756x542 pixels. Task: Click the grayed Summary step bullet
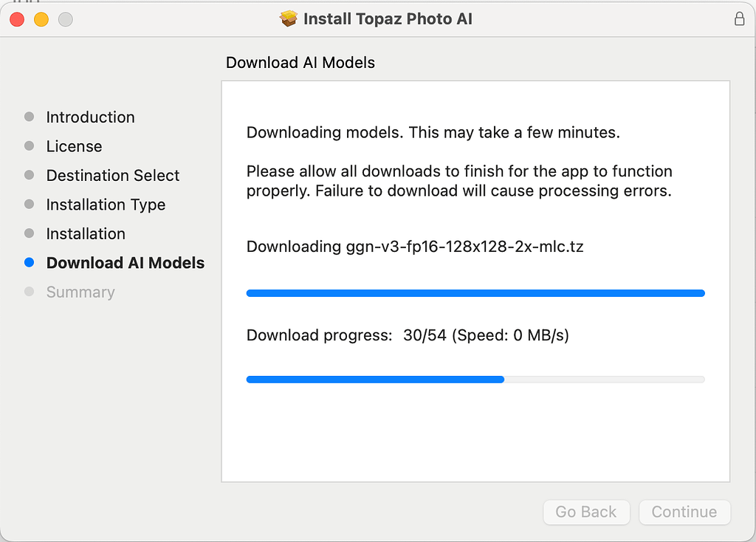[x=30, y=292]
